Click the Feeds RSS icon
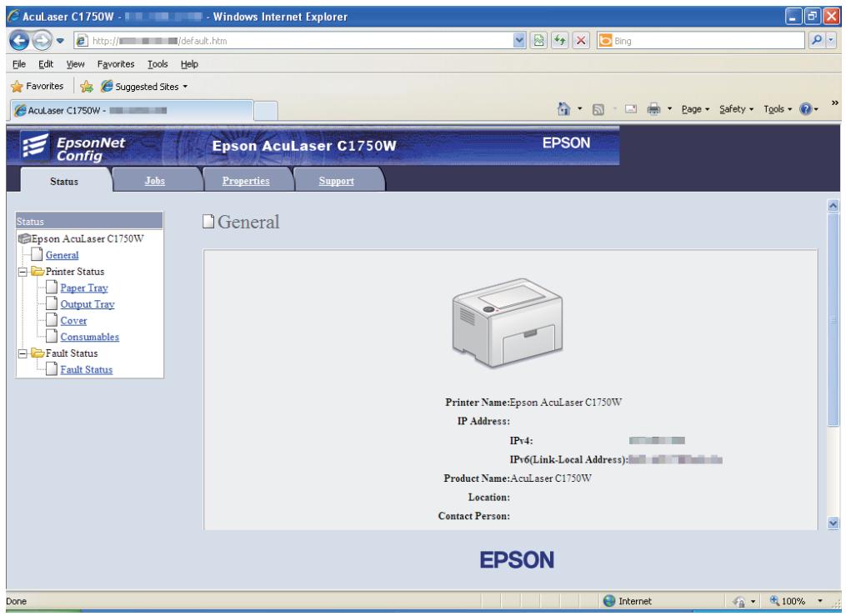The image size is (846, 616). pyautogui.click(x=598, y=109)
